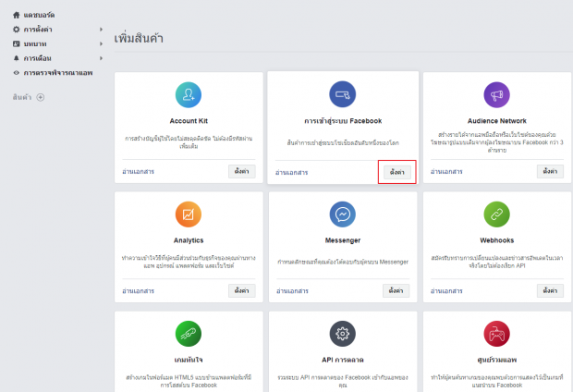Viewport: 573px width, 392px height.
Task: Click the green Instant Games icon
Action: point(189,334)
